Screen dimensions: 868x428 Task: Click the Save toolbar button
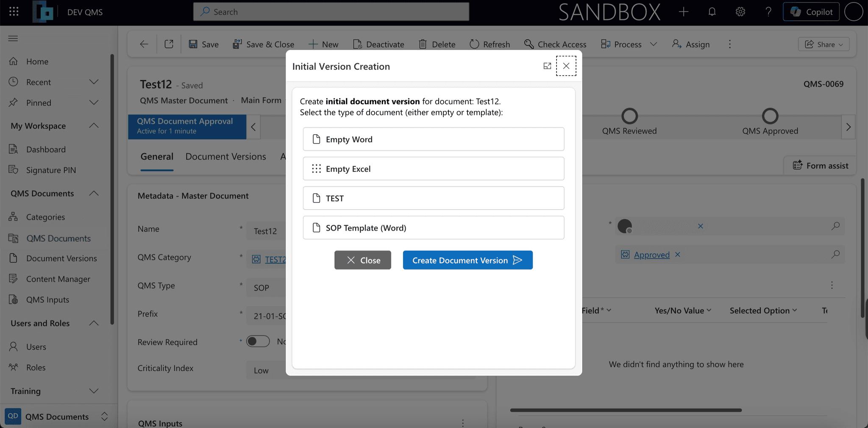pyautogui.click(x=204, y=44)
